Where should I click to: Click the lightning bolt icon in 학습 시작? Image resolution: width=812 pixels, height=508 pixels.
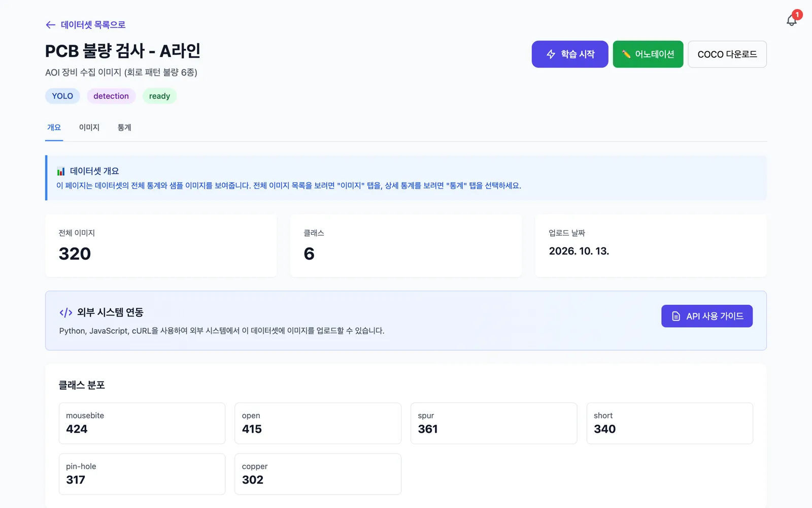(551, 54)
